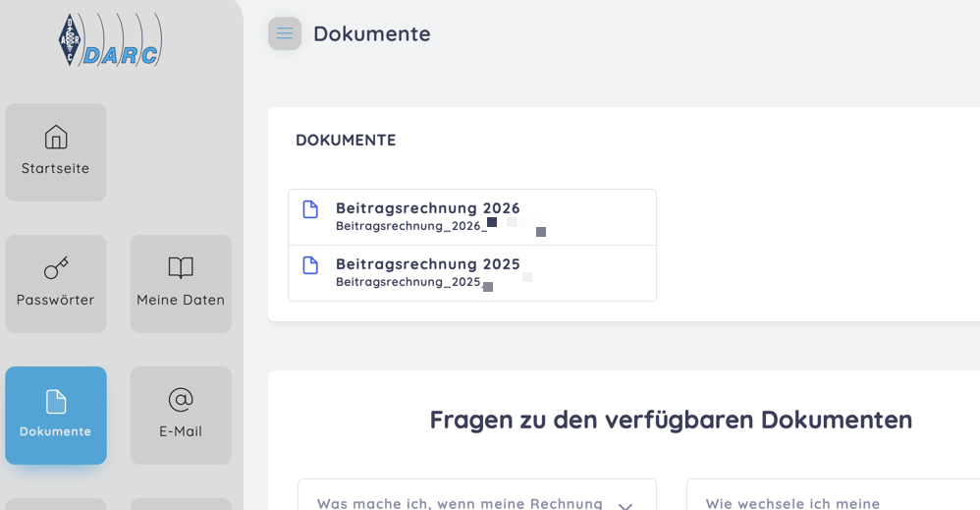Viewport: 980px width, 510px height.
Task: Click the open book icon for Meine Daten
Action: coord(181,268)
